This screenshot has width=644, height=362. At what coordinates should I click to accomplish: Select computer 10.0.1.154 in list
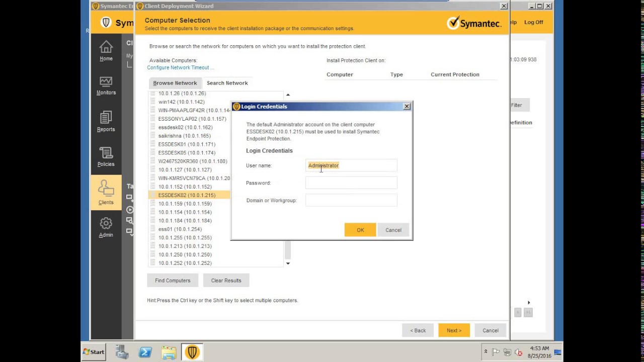pos(185,212)
